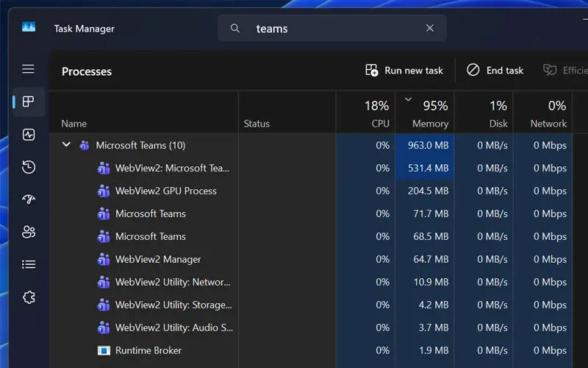Click the 531.4 MB memory cell

(x=425, y=169)
